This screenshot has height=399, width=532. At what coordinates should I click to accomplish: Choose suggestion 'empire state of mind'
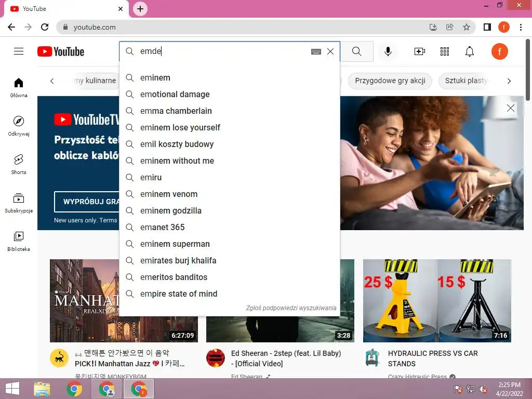tap(230, 294)
